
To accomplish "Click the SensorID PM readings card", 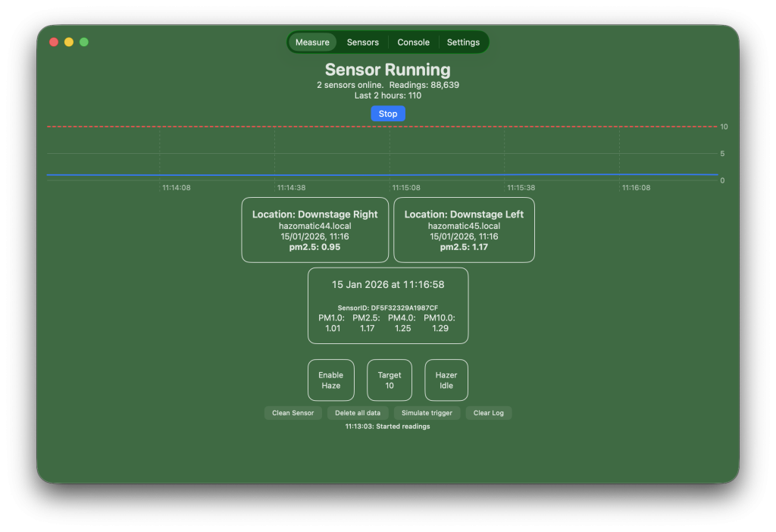I will tap(388, 305).
